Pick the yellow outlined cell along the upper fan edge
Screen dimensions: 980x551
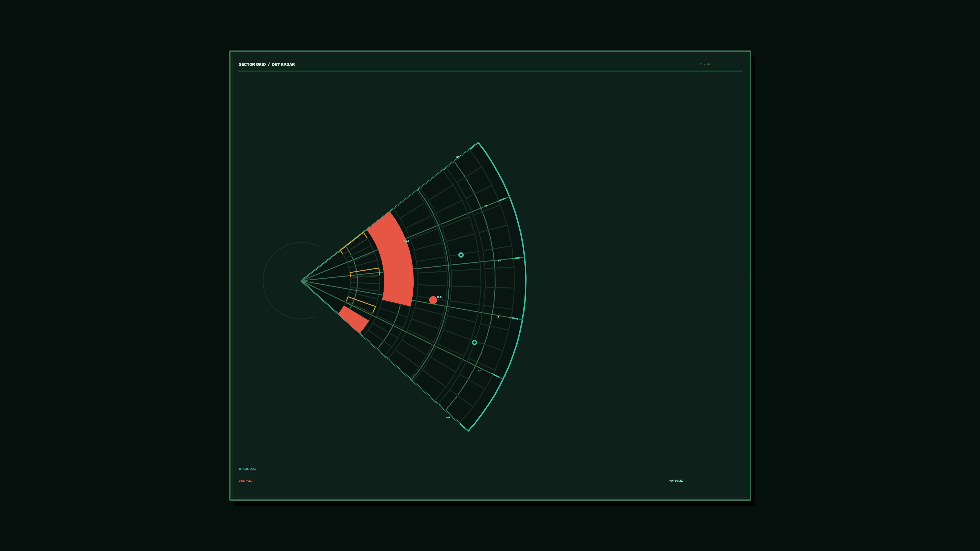tap(354, 243)
